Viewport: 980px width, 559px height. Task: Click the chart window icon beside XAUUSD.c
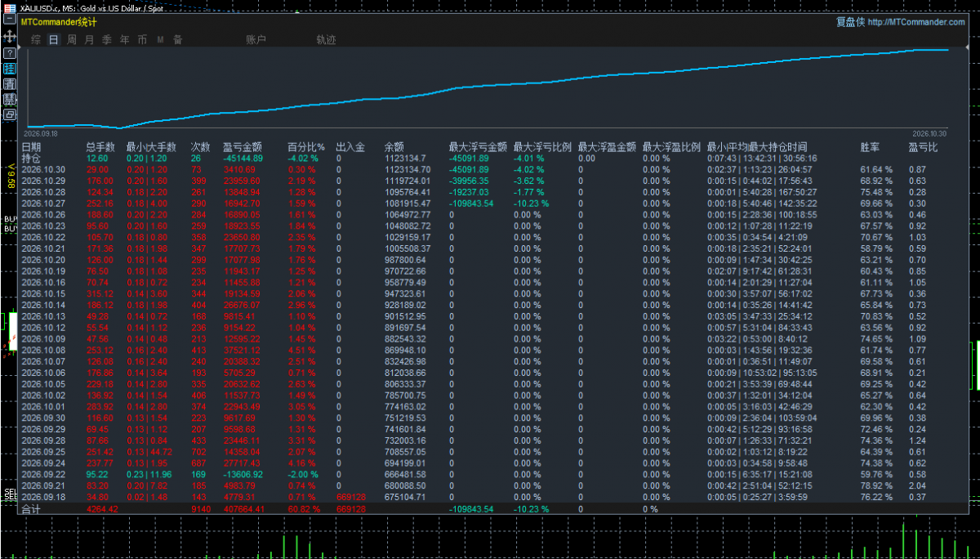[9, 7]
